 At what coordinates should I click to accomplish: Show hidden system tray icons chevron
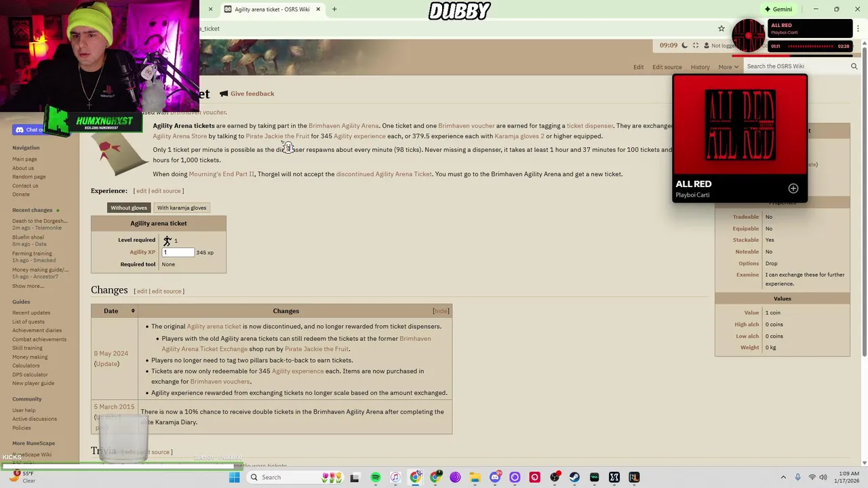(783, 478)
